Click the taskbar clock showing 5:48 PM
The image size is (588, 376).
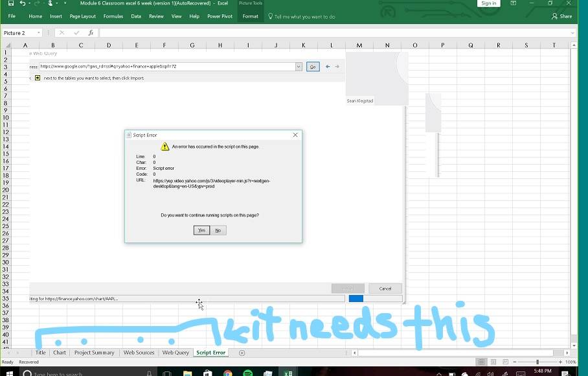click(x=543, y=371)
